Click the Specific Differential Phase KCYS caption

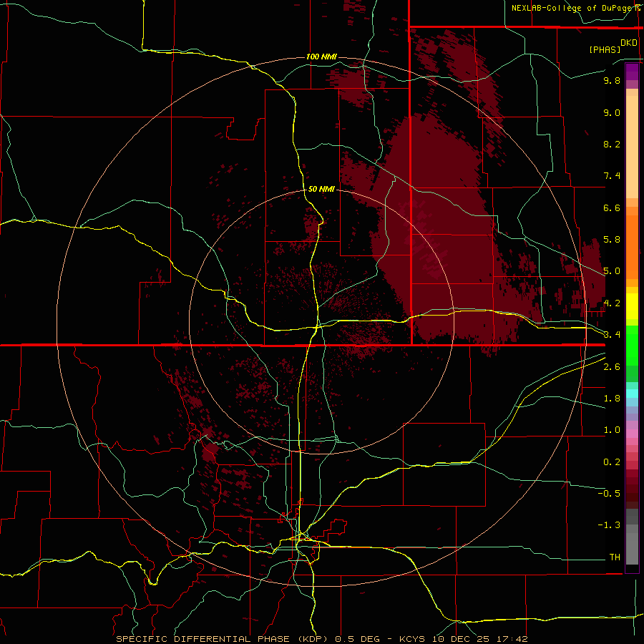322,639
